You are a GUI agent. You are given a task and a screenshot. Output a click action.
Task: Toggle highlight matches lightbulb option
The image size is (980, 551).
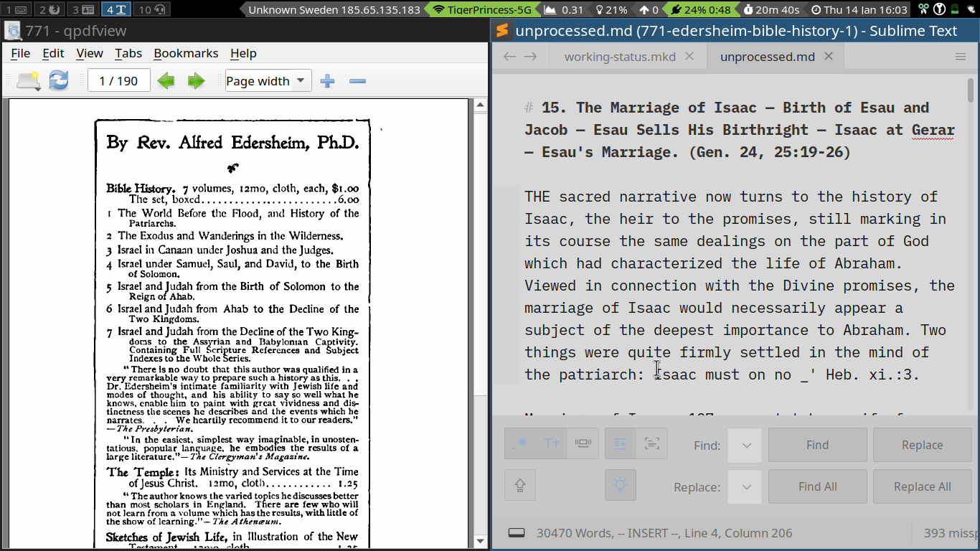(621, 485)
